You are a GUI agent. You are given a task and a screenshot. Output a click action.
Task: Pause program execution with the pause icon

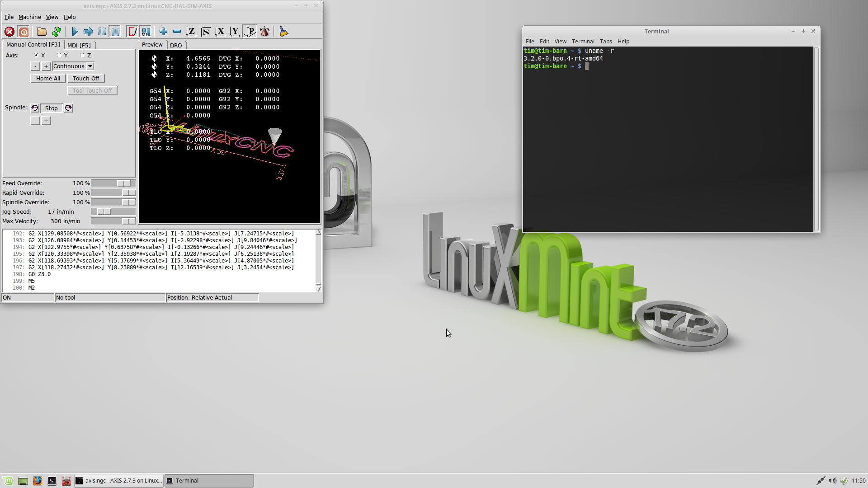click(102, 32)
